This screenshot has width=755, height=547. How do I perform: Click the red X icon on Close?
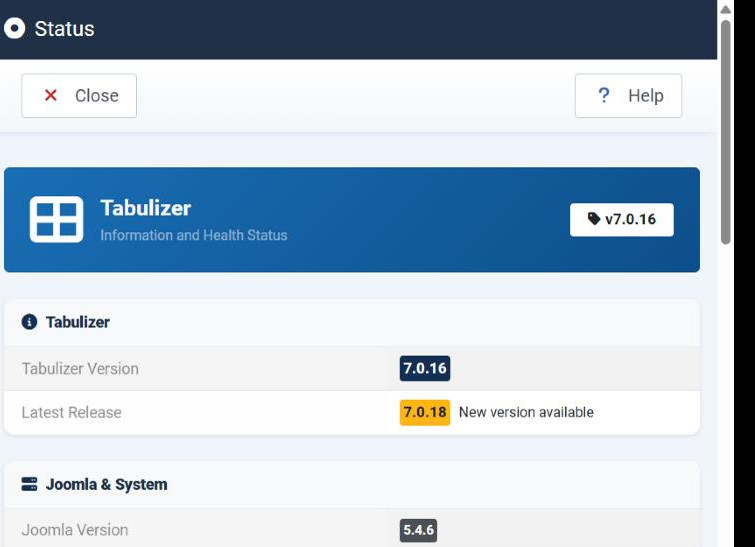click(51, 95)
